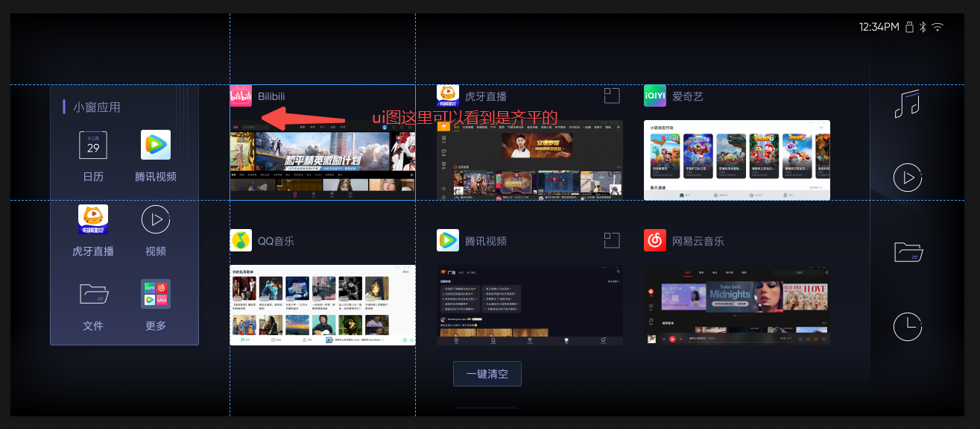Switch 虎牙直播 to small-window mode icon
The image size is (980, 429).
pyautogui.click(x=612, y=95)
